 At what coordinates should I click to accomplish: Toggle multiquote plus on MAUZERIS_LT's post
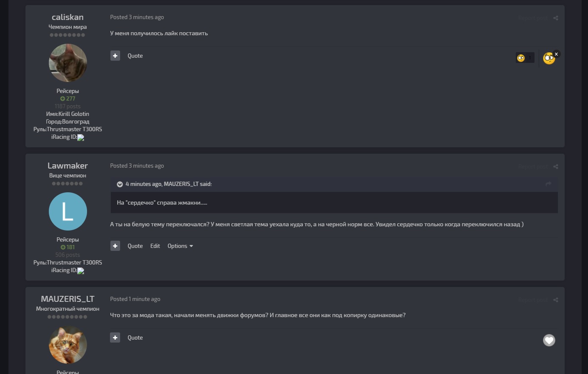115,337
